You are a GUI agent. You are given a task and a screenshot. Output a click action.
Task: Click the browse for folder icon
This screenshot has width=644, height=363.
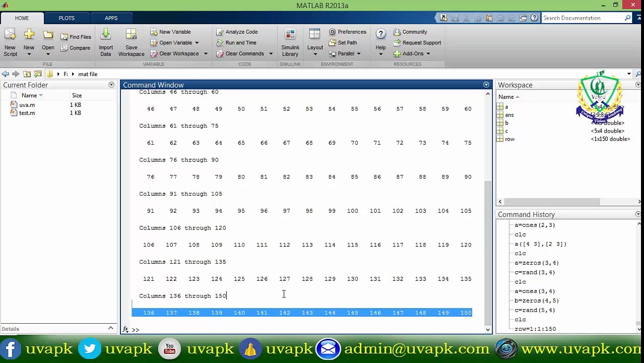[38, 74]
